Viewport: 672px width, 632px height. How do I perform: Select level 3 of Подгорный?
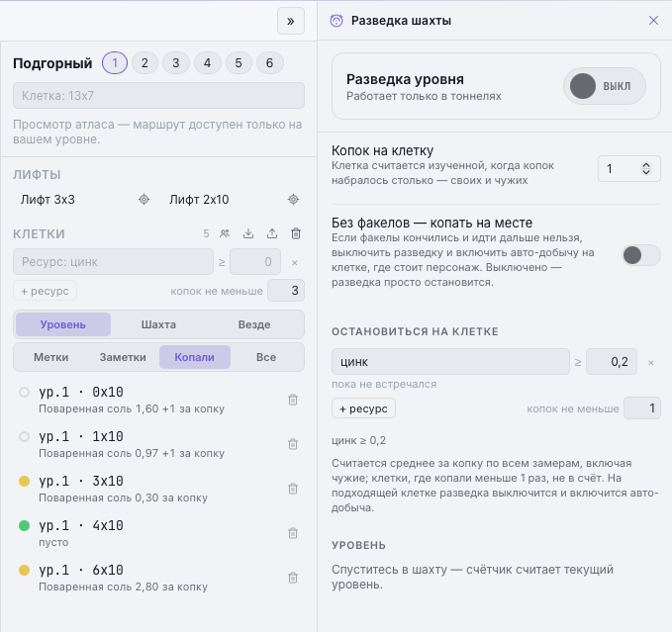pyautogui.click(x=176, y=63)
